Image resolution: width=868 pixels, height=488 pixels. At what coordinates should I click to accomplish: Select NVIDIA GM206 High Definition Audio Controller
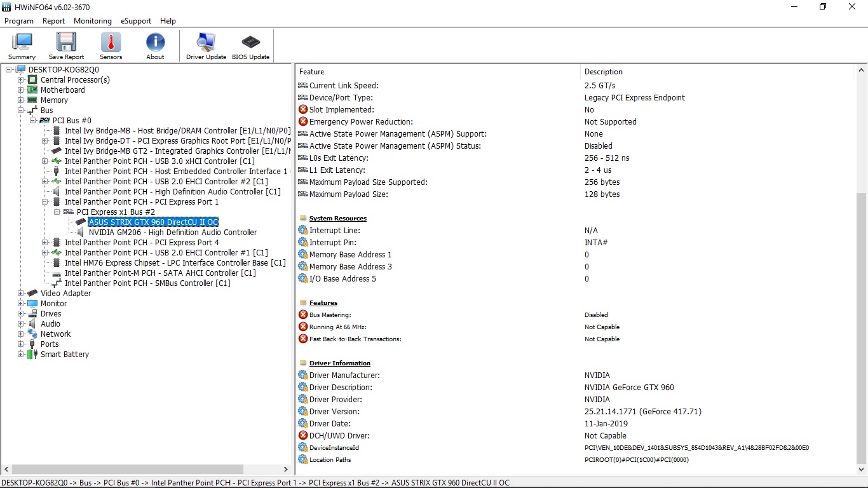[173, 233]
